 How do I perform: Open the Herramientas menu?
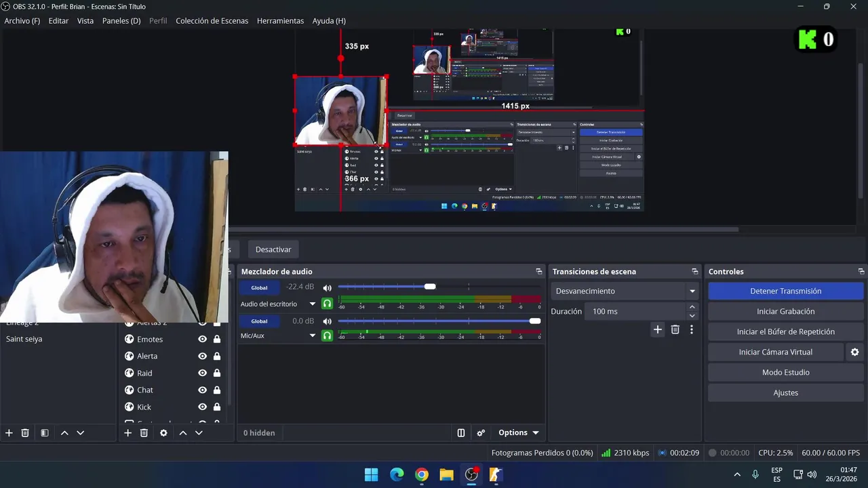point(280,21)
